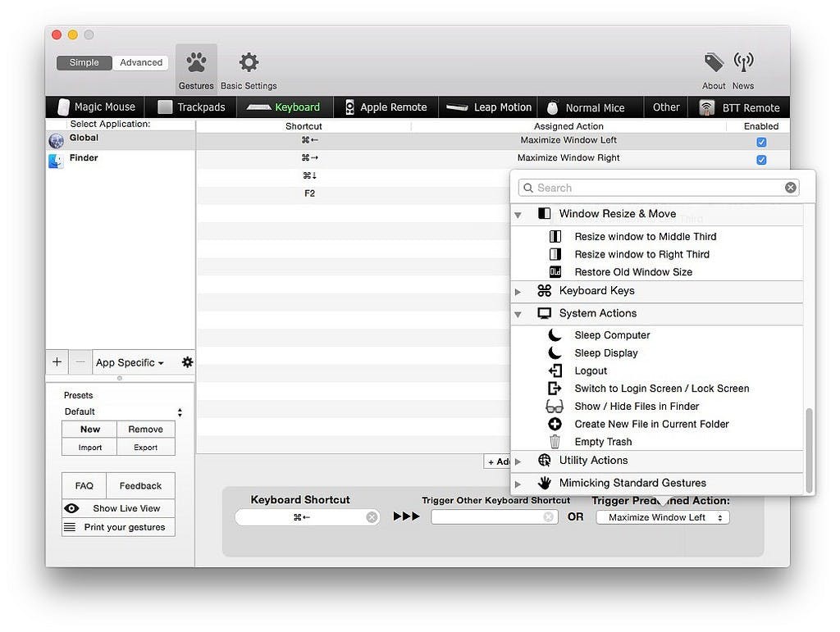
Task: Disable the Maximize Window Right shortcut checkbox
Action: click(761, 160)
